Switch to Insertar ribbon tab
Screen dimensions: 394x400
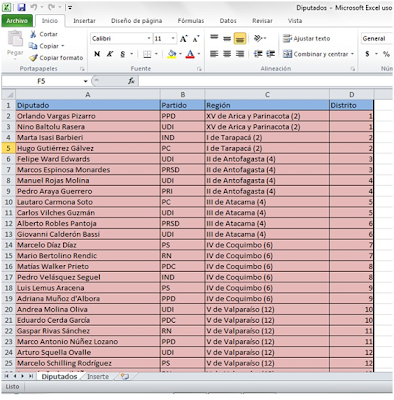(84, 21)
